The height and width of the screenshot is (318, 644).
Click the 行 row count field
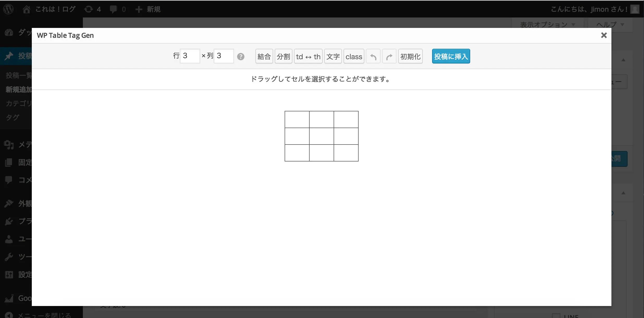tap(190, 56)
